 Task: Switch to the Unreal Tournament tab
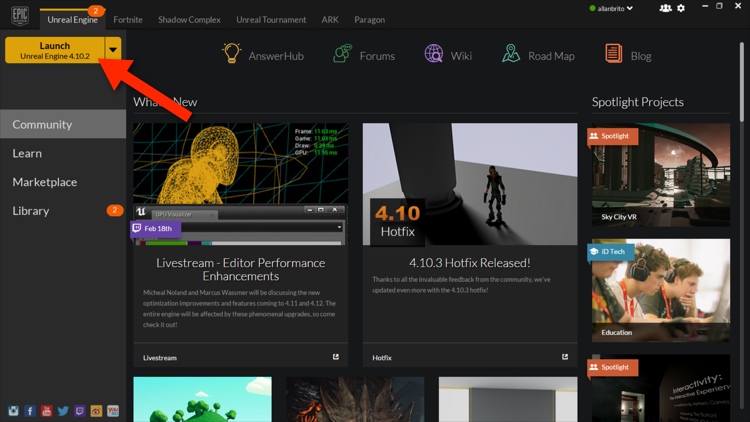(x=271, y=20)
